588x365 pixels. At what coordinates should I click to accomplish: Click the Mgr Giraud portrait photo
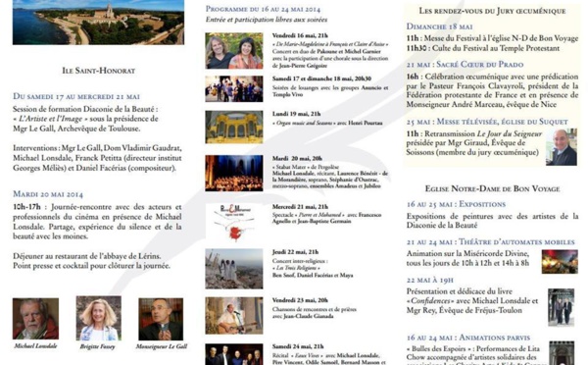click(562, 147)
